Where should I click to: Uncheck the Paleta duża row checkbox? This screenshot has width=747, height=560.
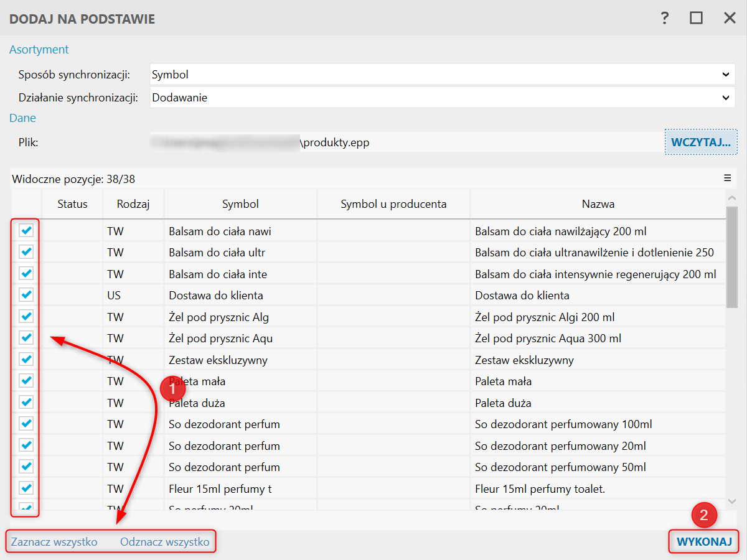(26, 402)
